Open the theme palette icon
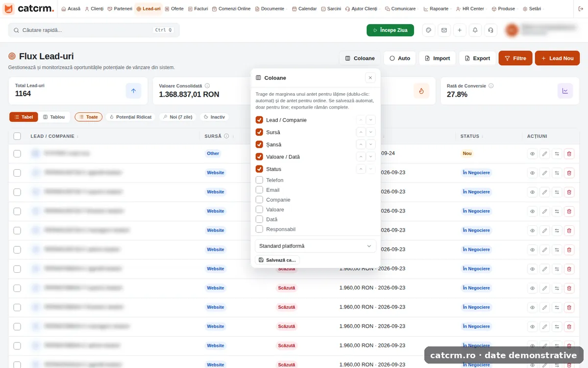The image size is (588, 368). coord(429,30)
